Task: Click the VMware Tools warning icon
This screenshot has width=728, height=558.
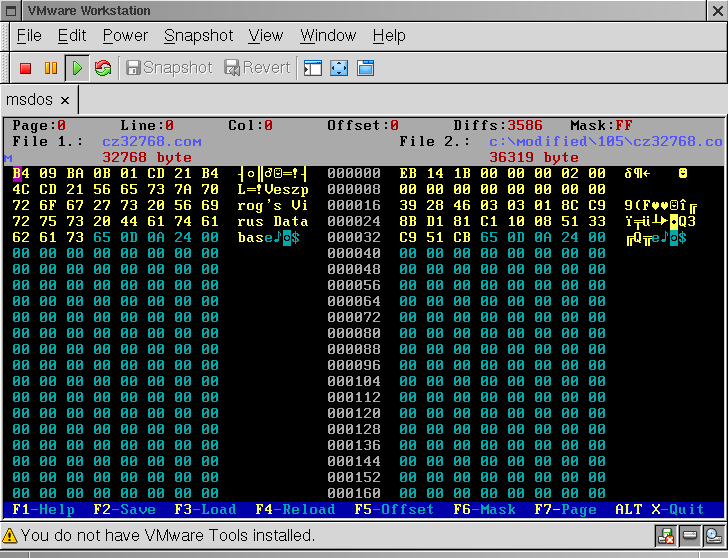Action: tap(9, 536)
